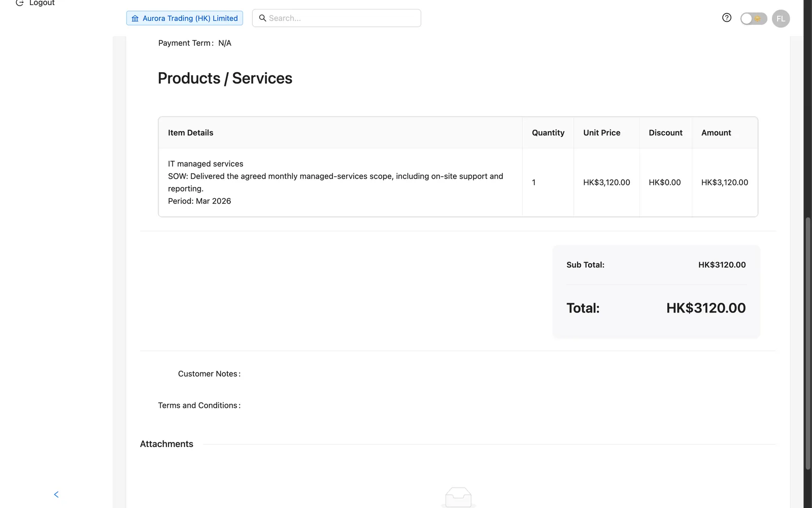Click the Logout label
This screenshot has width=812, height=508.
pos(42,3)
